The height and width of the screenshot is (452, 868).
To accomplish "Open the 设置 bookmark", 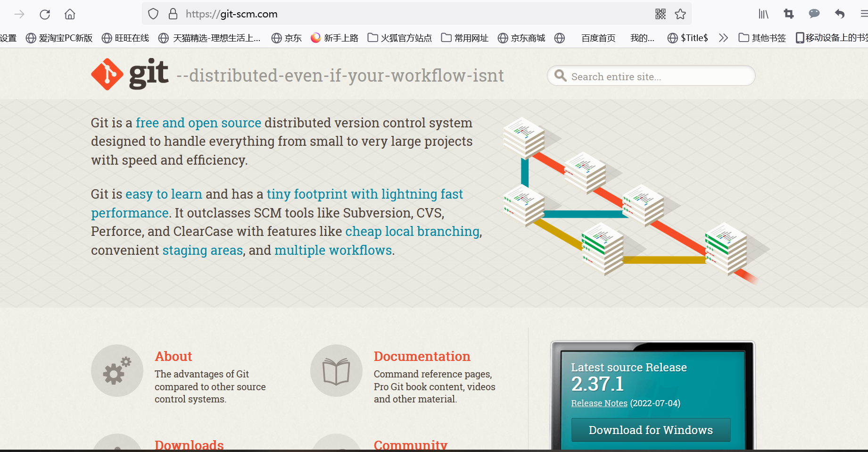I will click(x=8, y=38).
